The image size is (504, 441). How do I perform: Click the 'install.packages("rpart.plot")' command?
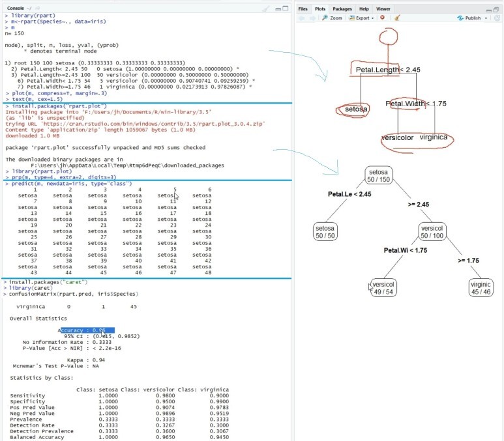pyautogui.click(x=56, y=106)
